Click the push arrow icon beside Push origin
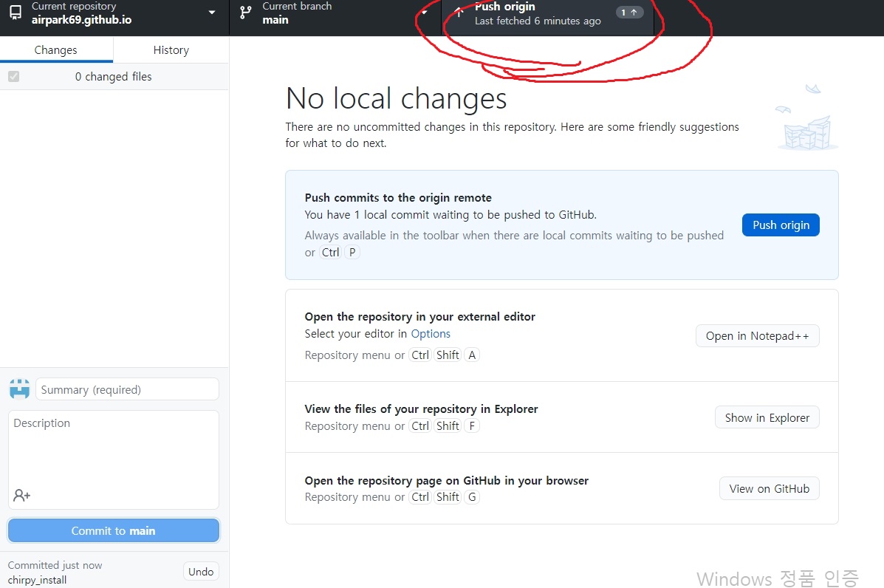This screenshot has height=588, width=884. (x=459, y=12)
